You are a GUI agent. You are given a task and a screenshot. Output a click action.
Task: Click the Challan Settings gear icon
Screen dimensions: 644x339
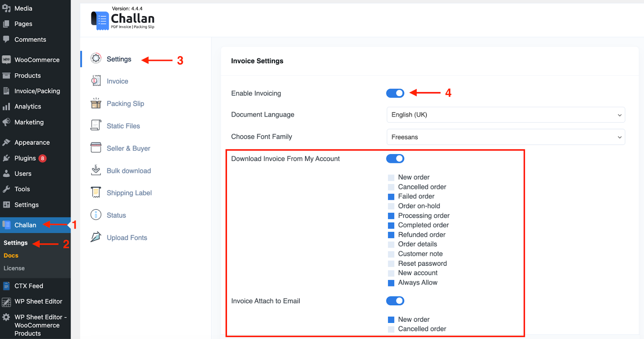tap(96, 58)
